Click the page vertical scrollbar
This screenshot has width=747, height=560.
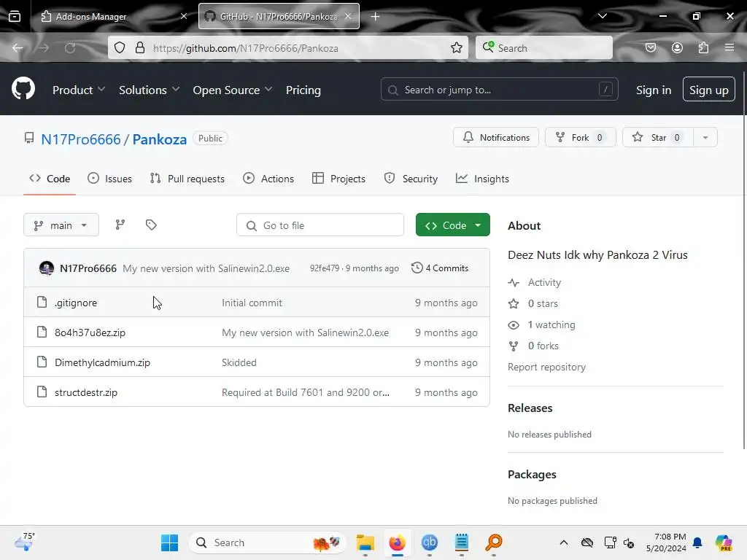point(743,260)
